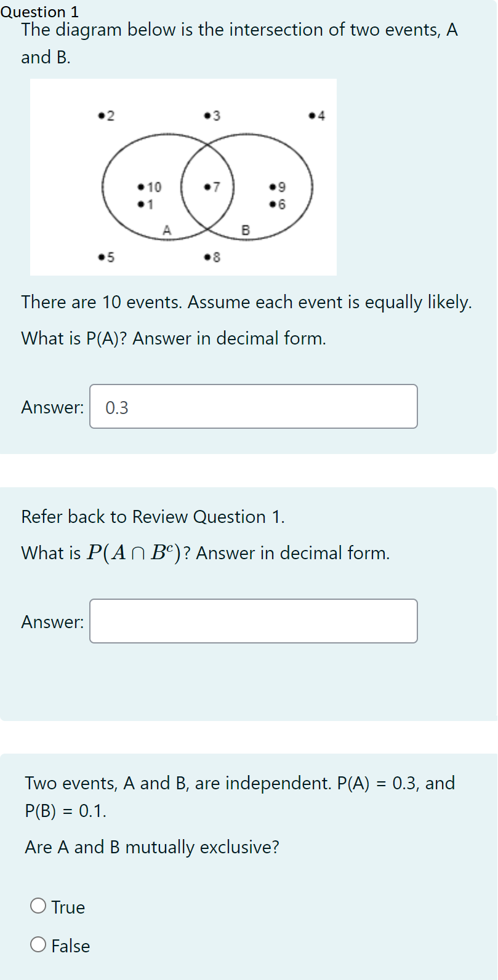Select the True radio button
This screenshot has height=980, width=498.
(x=38, y=906)
